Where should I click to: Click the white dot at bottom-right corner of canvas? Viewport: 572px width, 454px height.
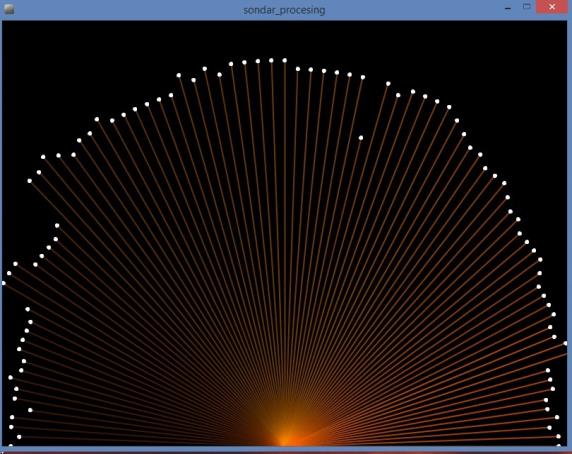click(x=559, y=445)
